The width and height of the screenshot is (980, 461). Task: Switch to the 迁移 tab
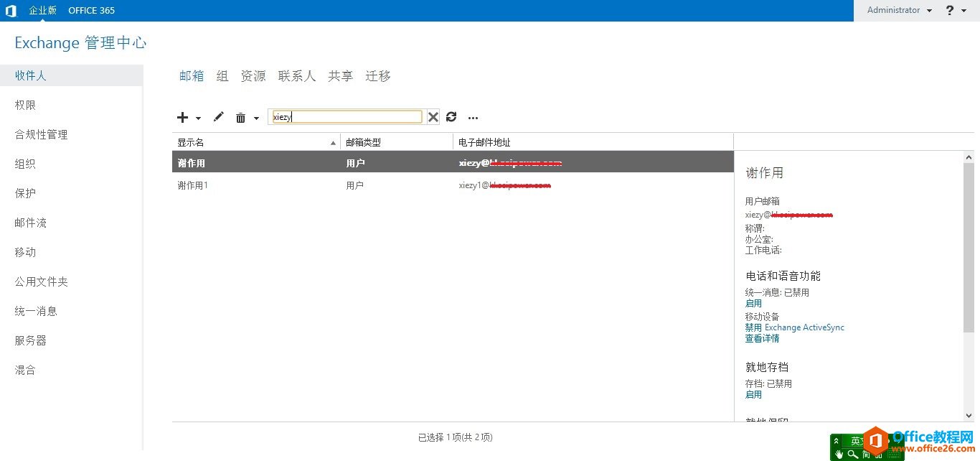[x=377, y=75]
